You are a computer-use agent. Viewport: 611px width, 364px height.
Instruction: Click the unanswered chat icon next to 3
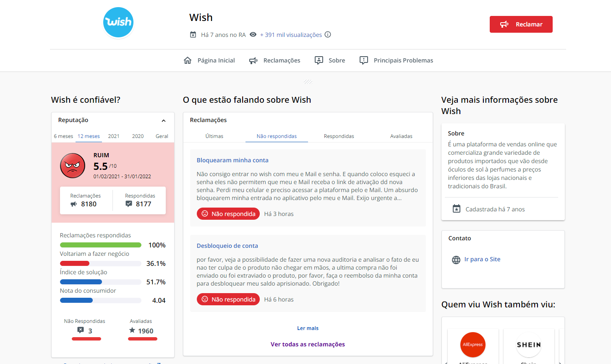pos(81,330)
